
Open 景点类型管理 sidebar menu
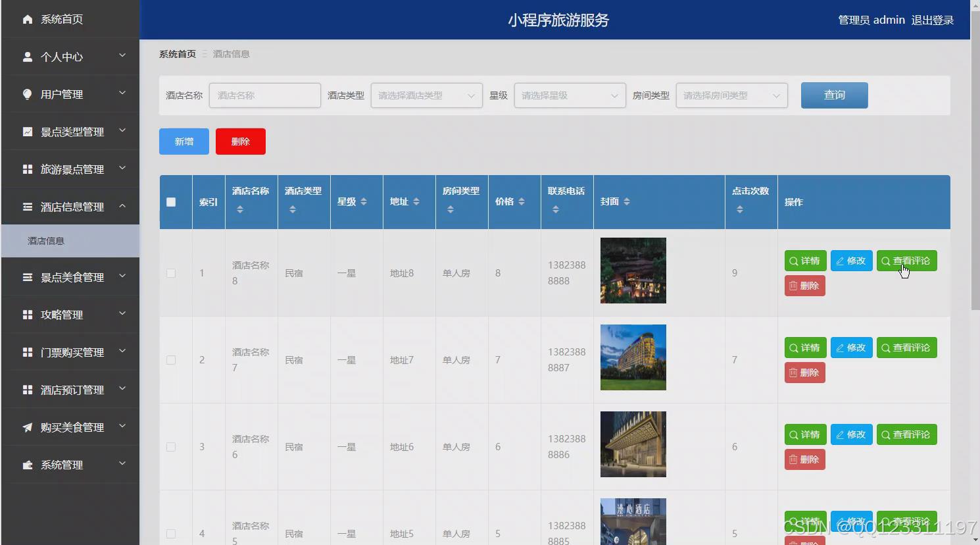[70, 132]
